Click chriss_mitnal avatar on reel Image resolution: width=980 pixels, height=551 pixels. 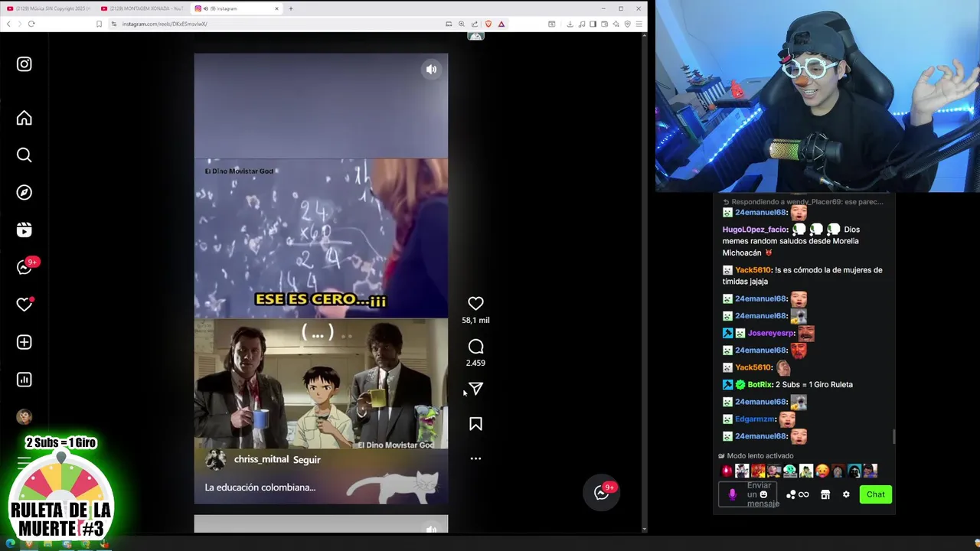[216, 460]
